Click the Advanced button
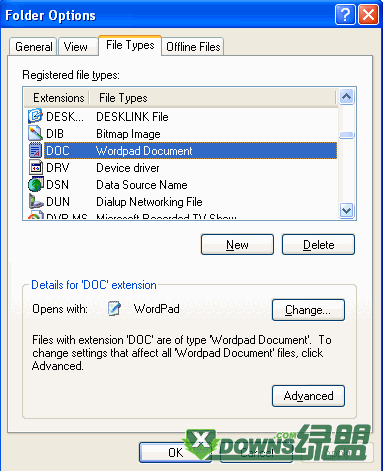 click(x=308, y=396)
